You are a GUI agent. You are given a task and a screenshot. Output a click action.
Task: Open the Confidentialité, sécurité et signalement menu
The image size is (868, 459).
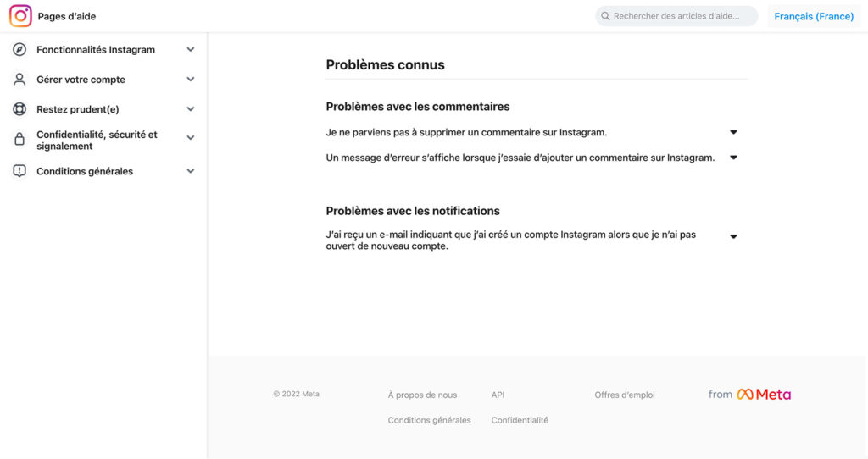(97, 140)
